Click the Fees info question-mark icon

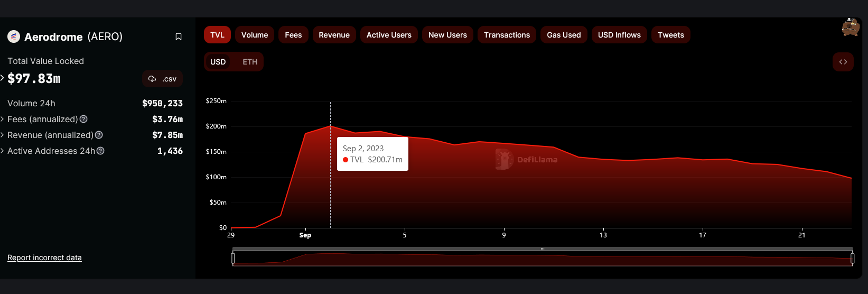tap(83, 120)
